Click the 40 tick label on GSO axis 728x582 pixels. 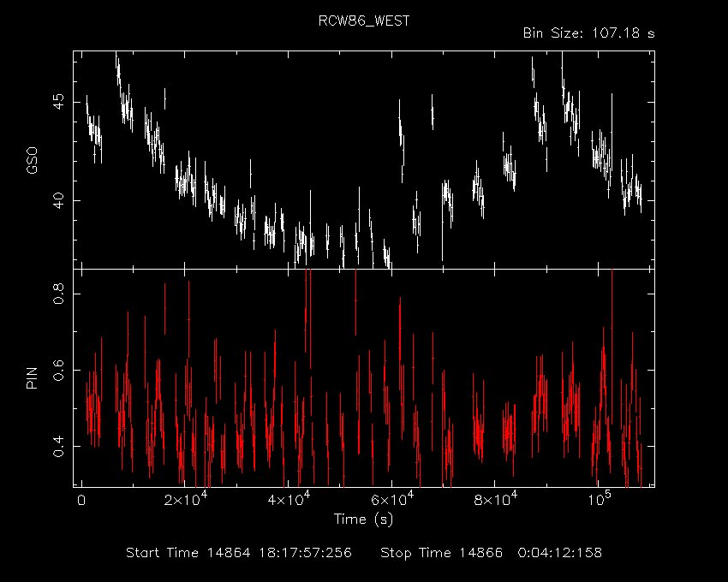pos(58,200)
